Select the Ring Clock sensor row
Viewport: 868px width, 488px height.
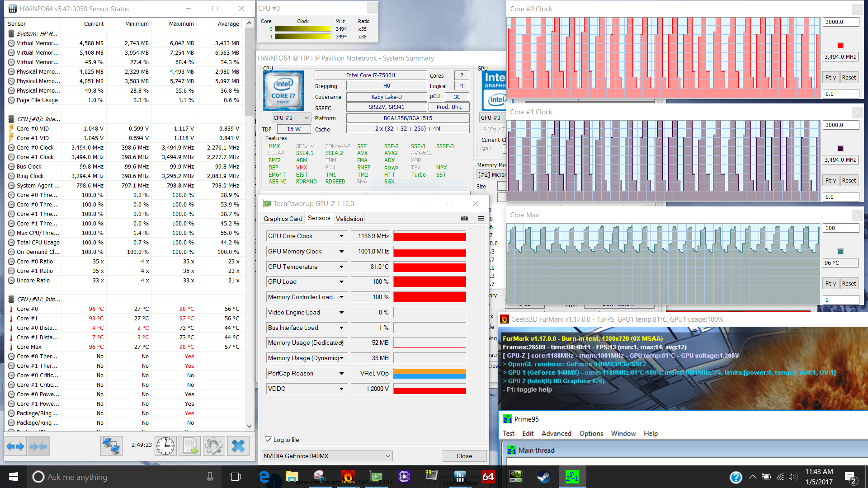pos(124,176)
